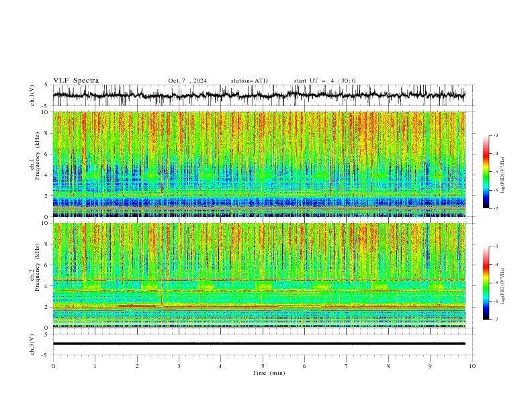Click the 'station=ATH' label
Image resolution: width=532 pixels, height=411 pixels.
[249, 81]
